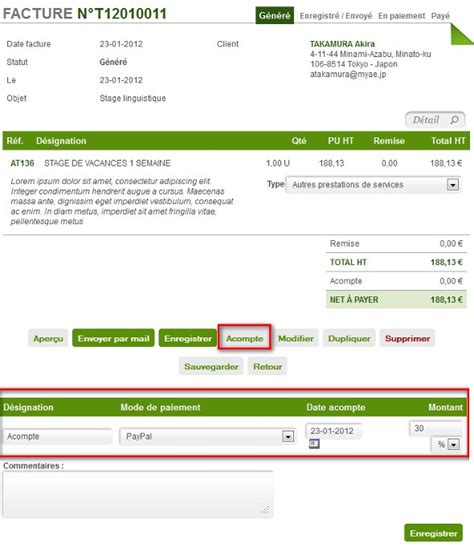Click the email atakamura@myae.jp
Viewport: 474px width, 547px height.
click(348, 74)
